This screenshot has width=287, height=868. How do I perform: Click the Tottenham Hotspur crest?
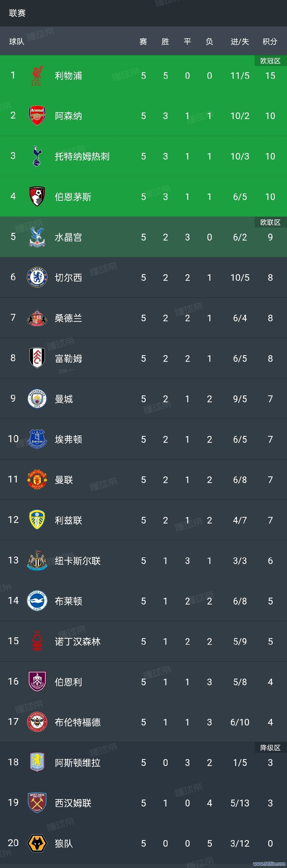[x=37, y=156]
